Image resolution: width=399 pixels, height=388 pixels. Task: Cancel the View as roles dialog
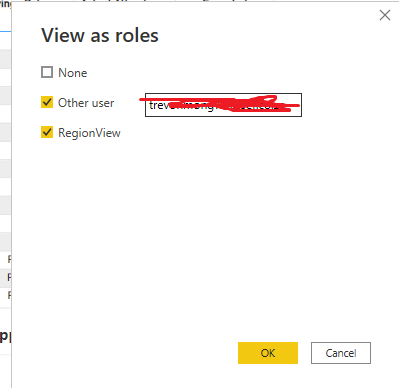coord(341,353)
